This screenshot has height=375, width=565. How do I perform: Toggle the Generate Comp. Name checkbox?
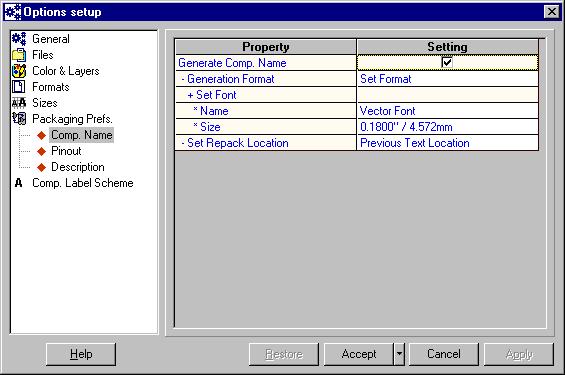point(447,62)
